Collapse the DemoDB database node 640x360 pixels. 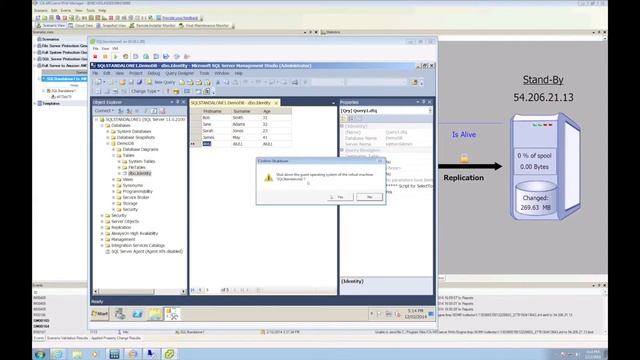(x=108, y=144)
